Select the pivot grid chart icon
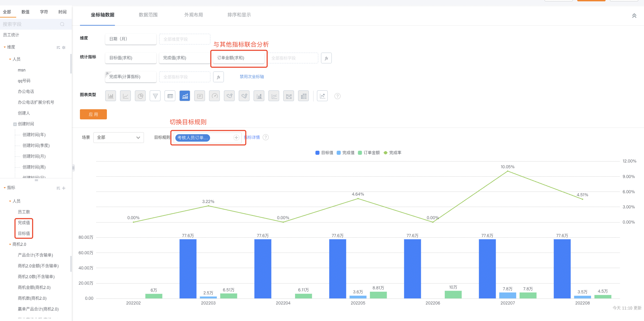This screenshot has height=321, width=644. 303,96
